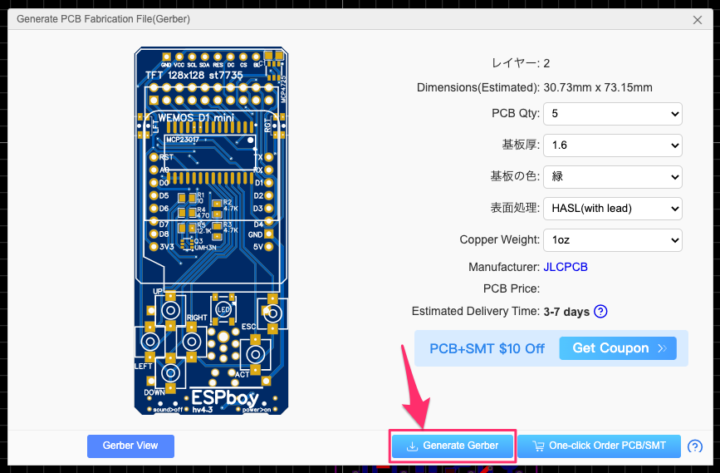Image resolution: width=720 pixels, height=473 pixels.
Task: Click the download icon in Generate Gerber
Action: [x=411, y=445]
